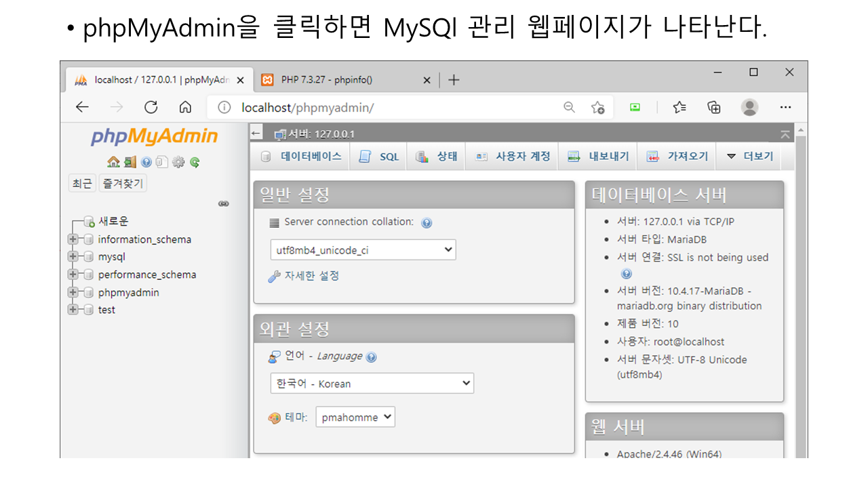Open the Korean language dropdown
868x488 pixels.
pos(372,384)
